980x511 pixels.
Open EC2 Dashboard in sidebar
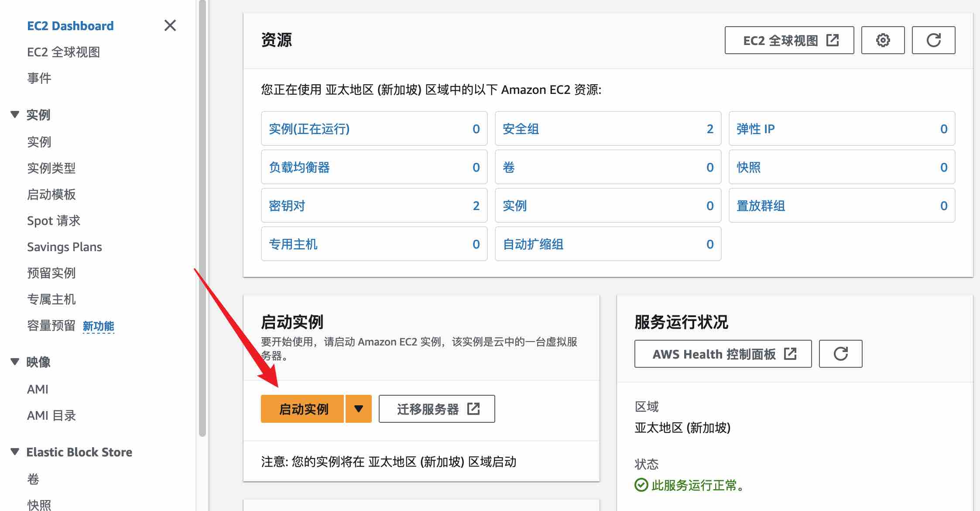[70, 26]
